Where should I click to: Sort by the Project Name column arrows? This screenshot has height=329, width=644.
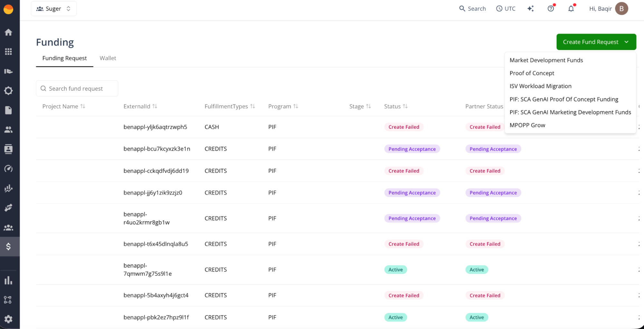[83, 106]
